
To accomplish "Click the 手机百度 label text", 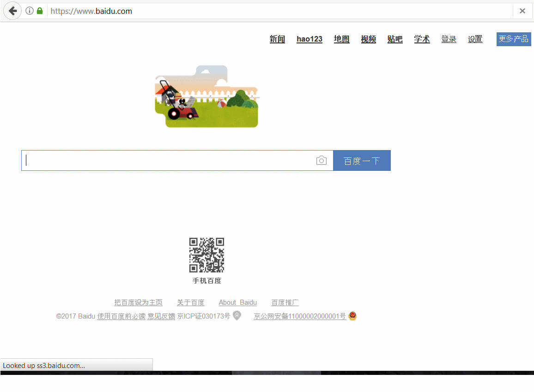I will click(x=207, y=280).
